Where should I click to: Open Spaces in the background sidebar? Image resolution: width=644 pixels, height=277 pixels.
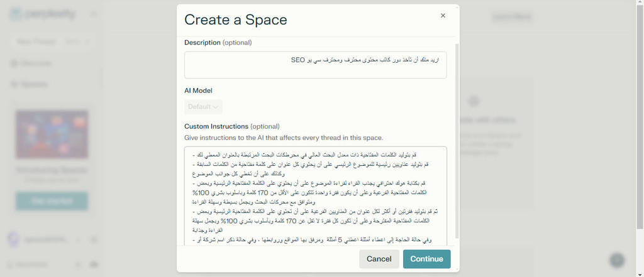[29, 85]
